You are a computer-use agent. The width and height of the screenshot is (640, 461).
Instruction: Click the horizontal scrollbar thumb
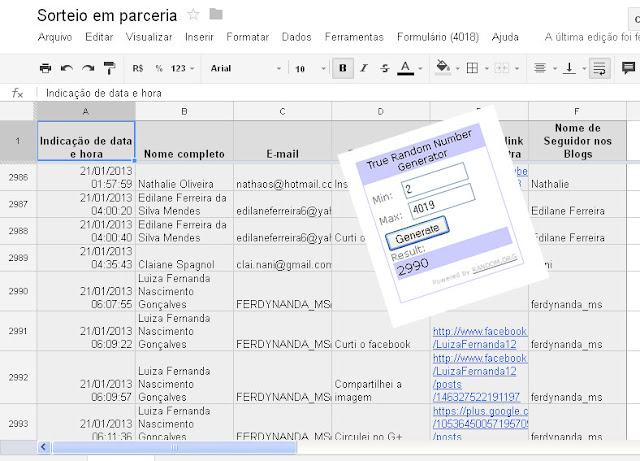coord(174,448)
